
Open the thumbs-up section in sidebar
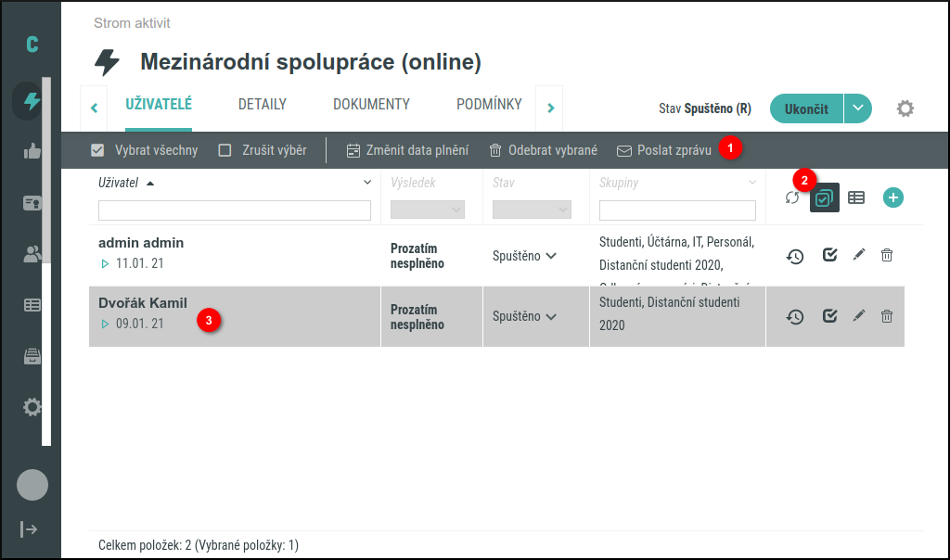(x=32, y=152)
